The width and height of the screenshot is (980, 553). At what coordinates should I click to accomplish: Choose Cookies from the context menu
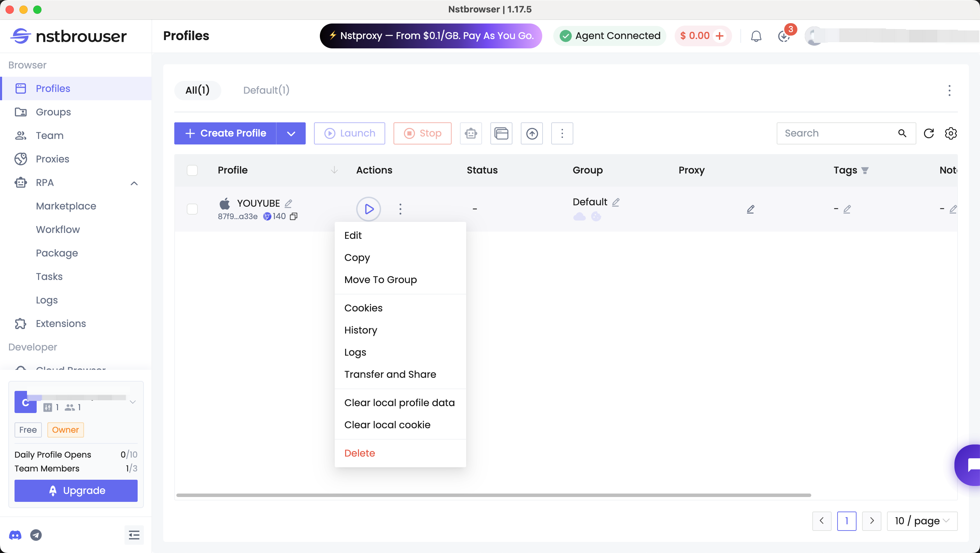click(363, 308)
